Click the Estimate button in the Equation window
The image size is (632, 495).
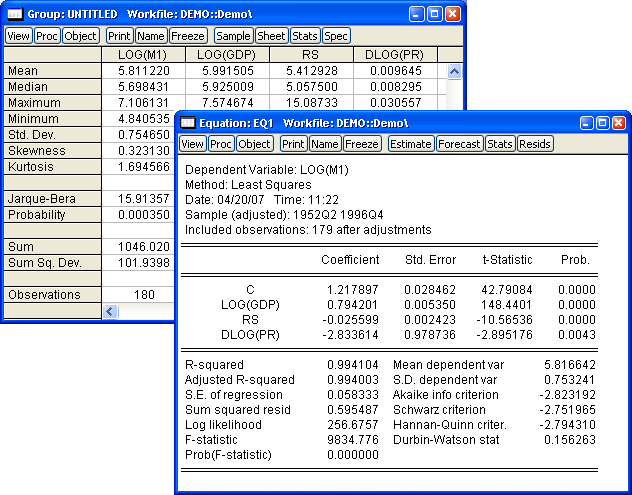(411, 144)
